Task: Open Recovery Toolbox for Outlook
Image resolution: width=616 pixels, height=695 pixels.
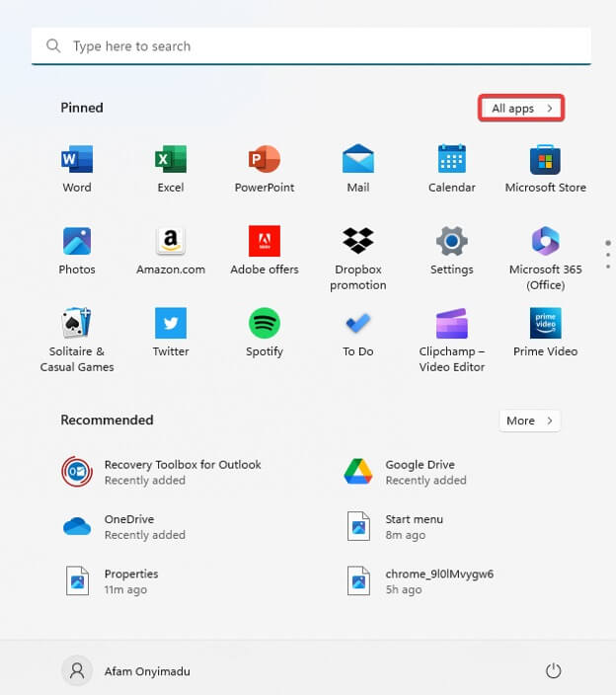Action: coord(161,472)
